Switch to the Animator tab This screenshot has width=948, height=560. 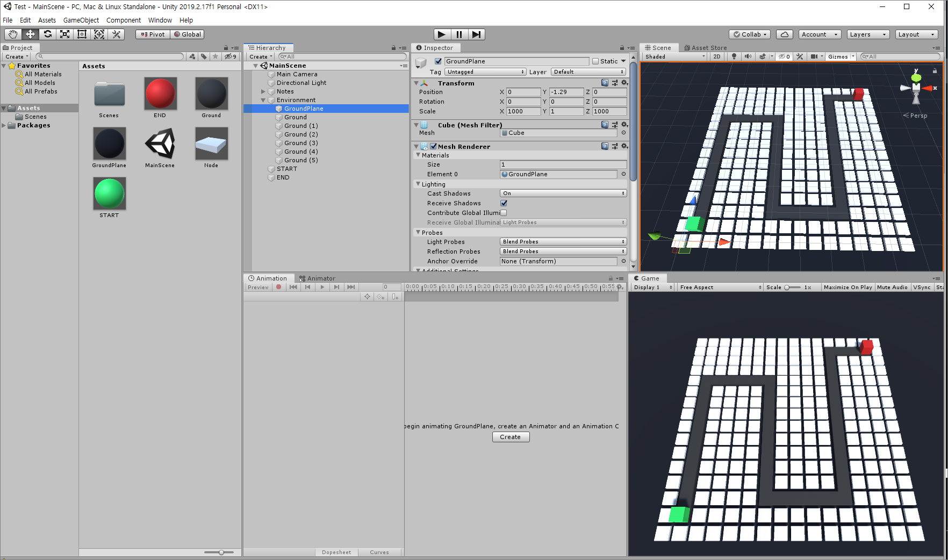(x=317, y=278)
